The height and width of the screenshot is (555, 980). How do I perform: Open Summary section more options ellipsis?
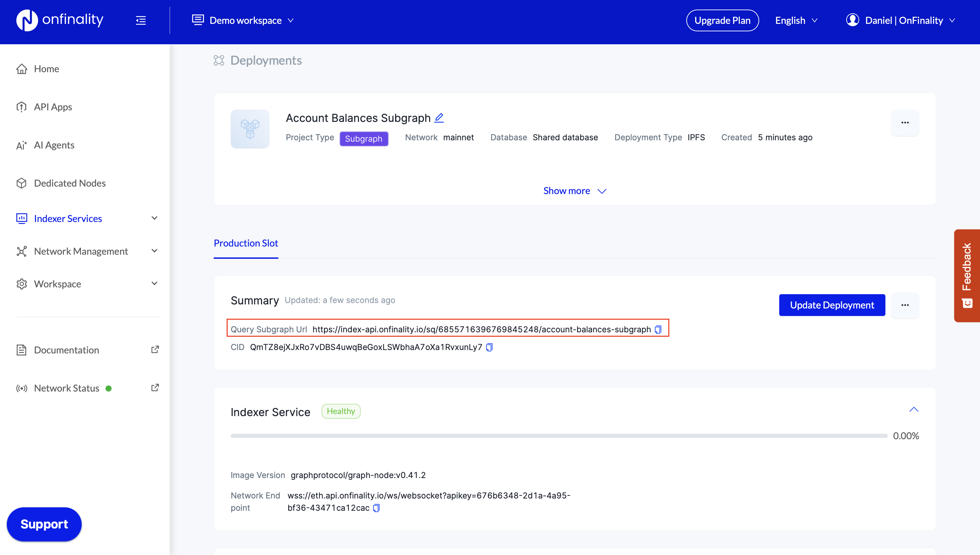point(904,305)
